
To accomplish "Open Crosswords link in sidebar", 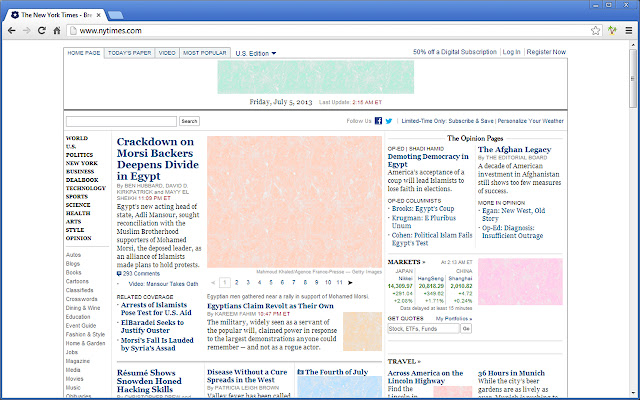I will [x=82, y=299].
